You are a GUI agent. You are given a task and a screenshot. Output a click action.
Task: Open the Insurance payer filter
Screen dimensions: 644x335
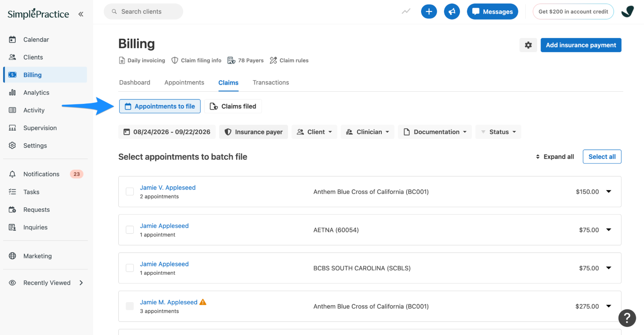point(254,132)
